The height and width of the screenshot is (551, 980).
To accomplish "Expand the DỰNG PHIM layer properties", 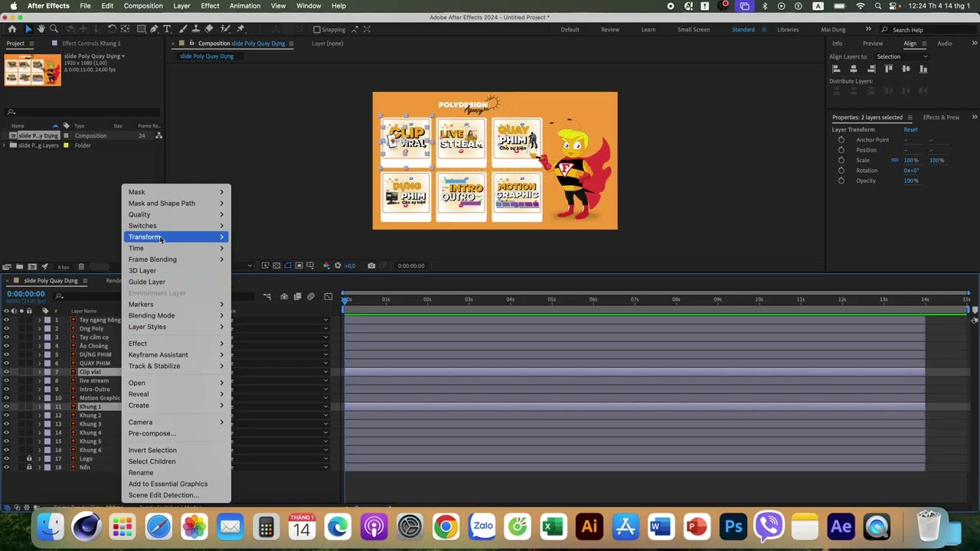I will click(39, 354).
